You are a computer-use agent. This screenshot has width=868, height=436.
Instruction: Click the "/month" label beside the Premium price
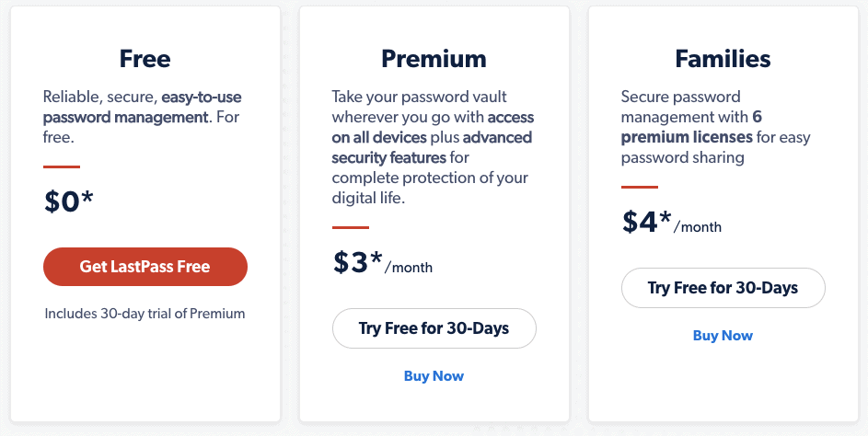(x=409, y=268)
